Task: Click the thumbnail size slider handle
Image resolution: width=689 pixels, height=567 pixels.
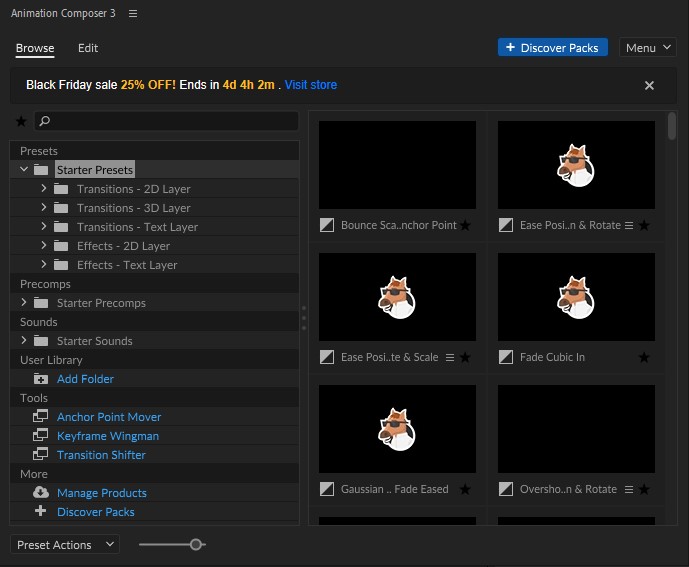Action: [x=196, y=545]
